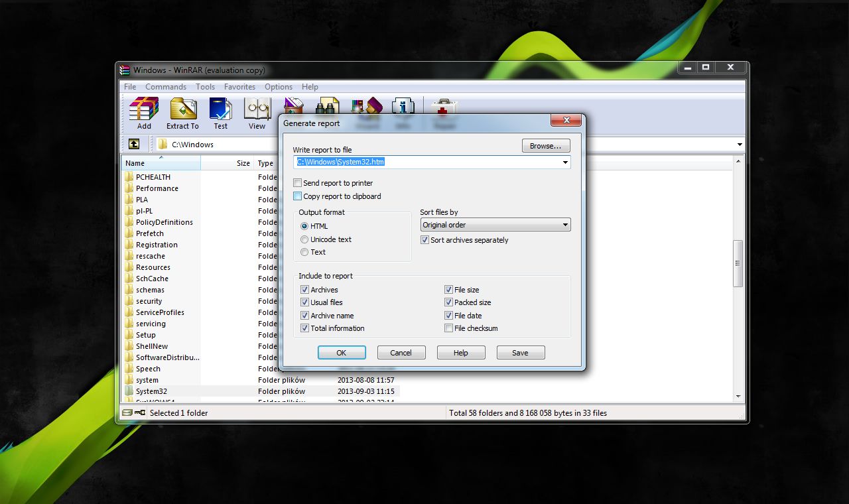Screen dimensions: 849x504
Task: Click the up one level arrow icon
Action: [x=133, y=144]
